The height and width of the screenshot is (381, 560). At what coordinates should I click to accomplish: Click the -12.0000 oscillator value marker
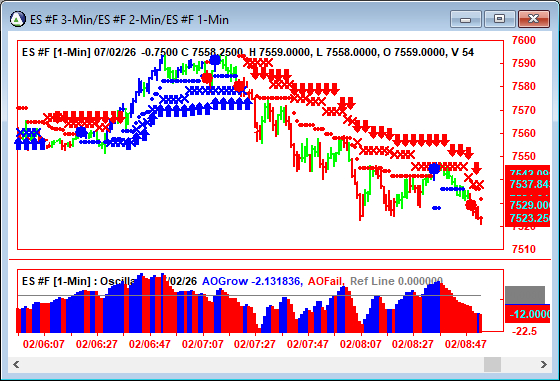pyautogui.click(x=528, y=314)
